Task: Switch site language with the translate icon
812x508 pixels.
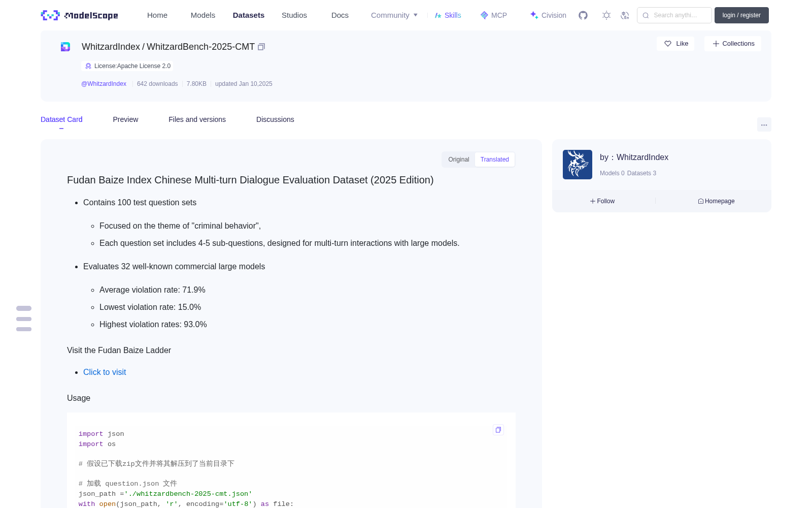Action: 625,15
